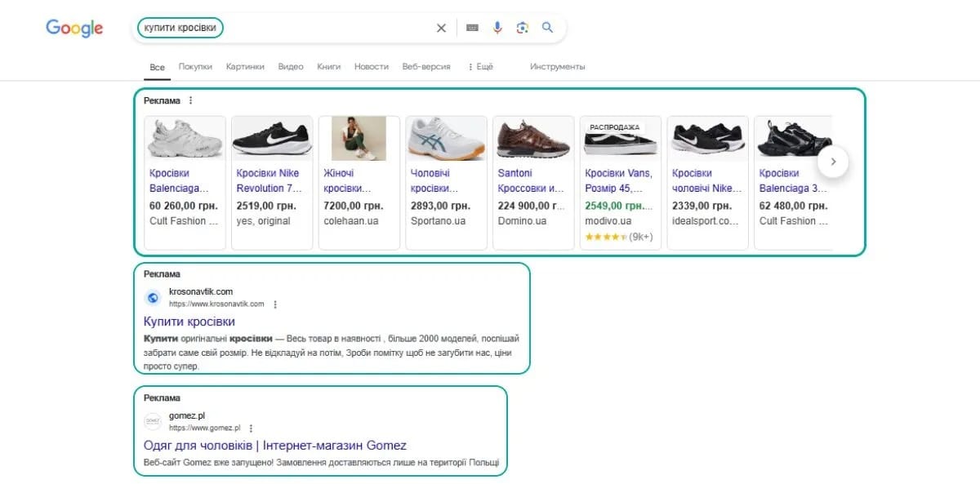Click the Nike Revolution 7 sneaker thumbnail
The height and width of the screenshot is (484, 980).
(271, 138)
